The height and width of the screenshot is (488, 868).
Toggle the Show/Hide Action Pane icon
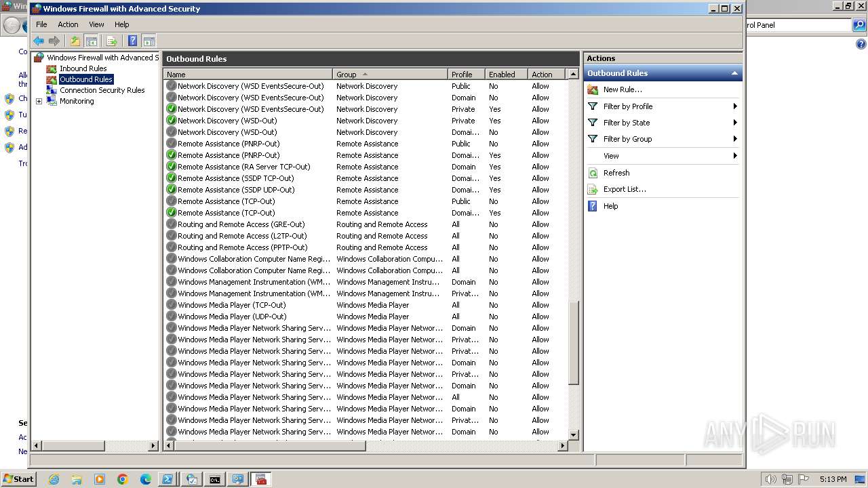click(x=149, y=41)
